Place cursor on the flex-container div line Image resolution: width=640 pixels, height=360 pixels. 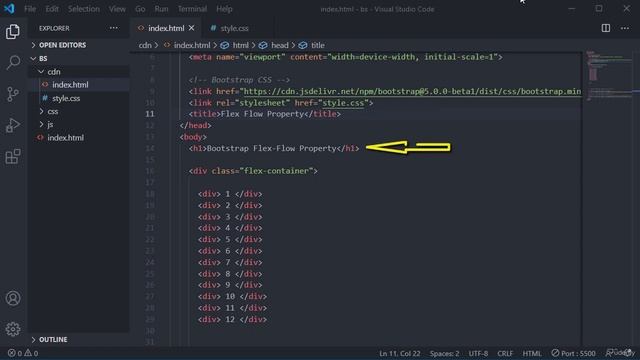pyautogui.click(x=253, y=171)
